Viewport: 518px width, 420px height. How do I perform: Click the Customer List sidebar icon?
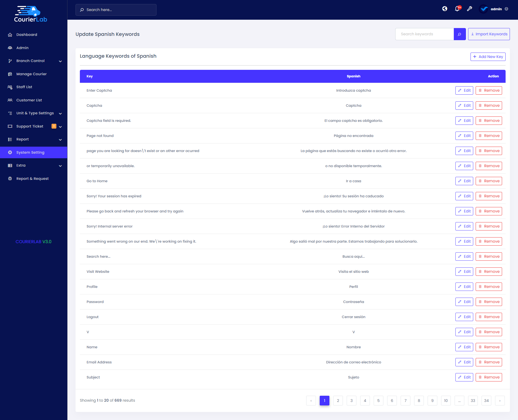coord(10,100)
